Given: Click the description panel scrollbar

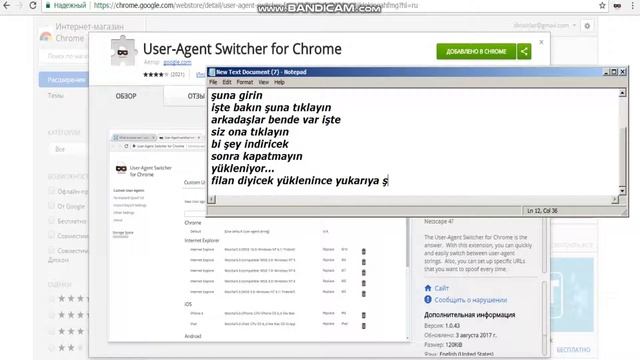Looking at the screenshot, I should click(544, 245).
